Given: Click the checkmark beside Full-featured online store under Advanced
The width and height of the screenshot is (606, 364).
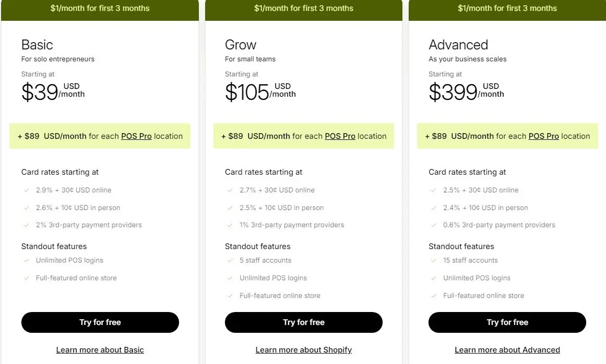Looking at the screenshot, I should [x=434, y=295].
